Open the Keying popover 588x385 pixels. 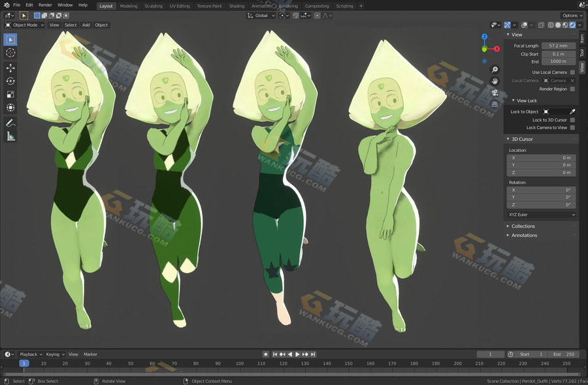pyautogui.click(x=55, y=354)
